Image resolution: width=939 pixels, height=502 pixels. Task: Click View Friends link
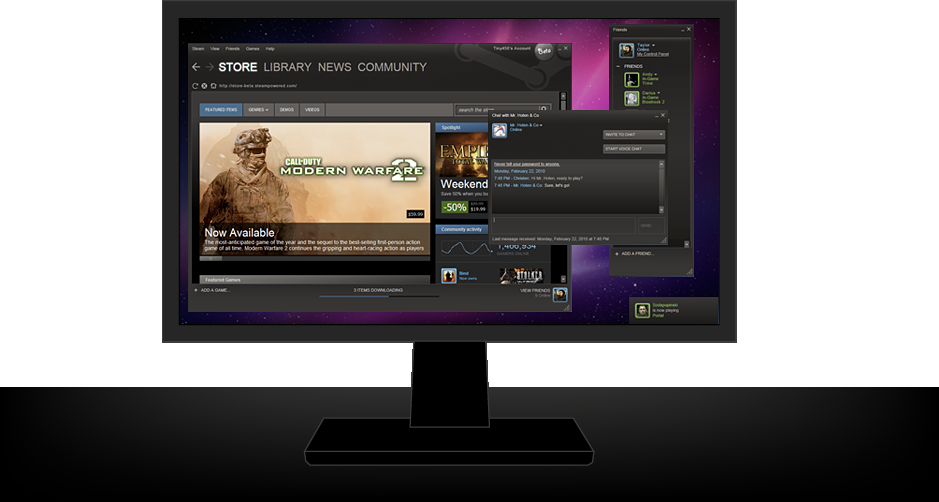[x=535, y=291]
